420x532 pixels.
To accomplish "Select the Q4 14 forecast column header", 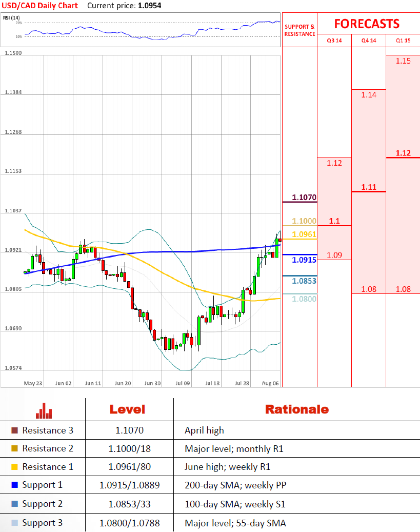I will tap(368, 41).
